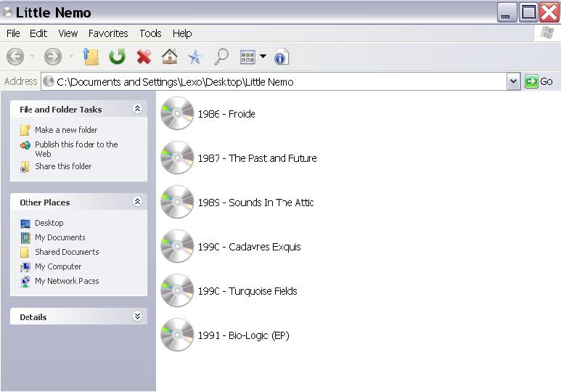Select the 1986 - Froide disc icon

coord(177,113)
